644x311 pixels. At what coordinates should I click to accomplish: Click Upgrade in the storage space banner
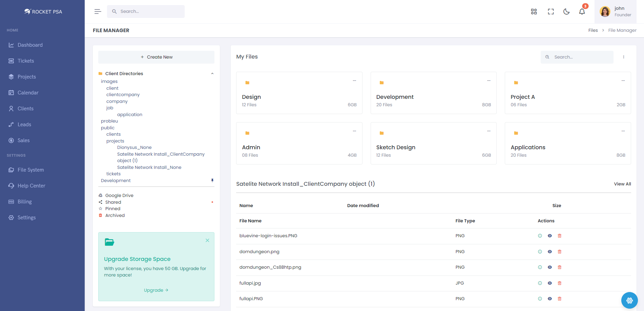pyautogui.click(x=156, y=290)
